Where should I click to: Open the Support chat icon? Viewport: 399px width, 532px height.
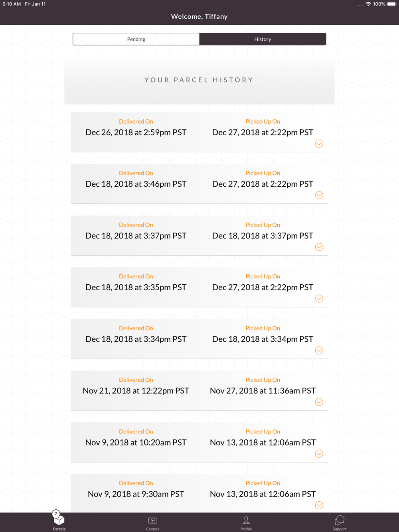[x=340, y=520]
